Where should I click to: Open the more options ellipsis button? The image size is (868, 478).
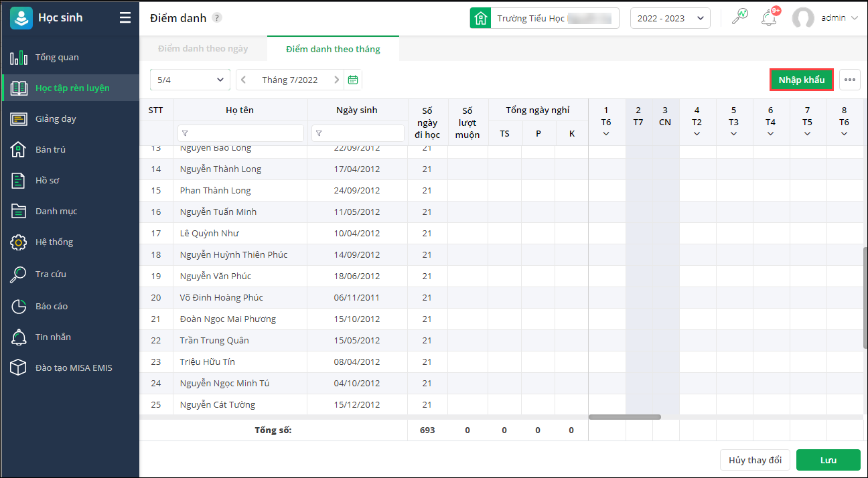(850, 80)
